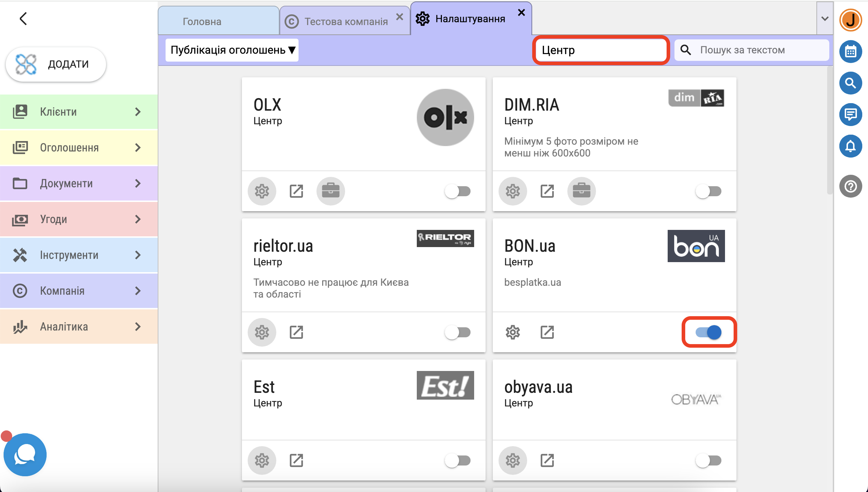Click the ДОДАТИ button
This screenshot has width=868, height=492.
tap(56, 64)
